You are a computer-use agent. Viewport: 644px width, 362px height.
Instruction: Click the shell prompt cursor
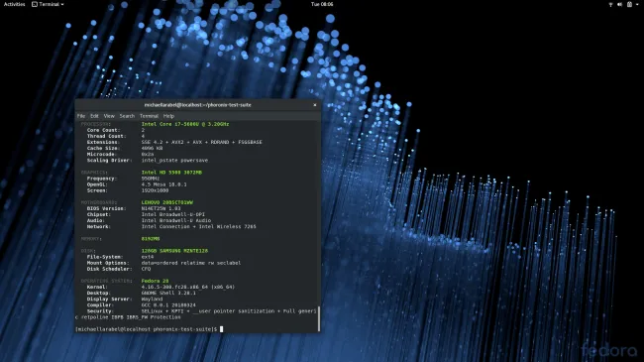click(x=221, y=329)
